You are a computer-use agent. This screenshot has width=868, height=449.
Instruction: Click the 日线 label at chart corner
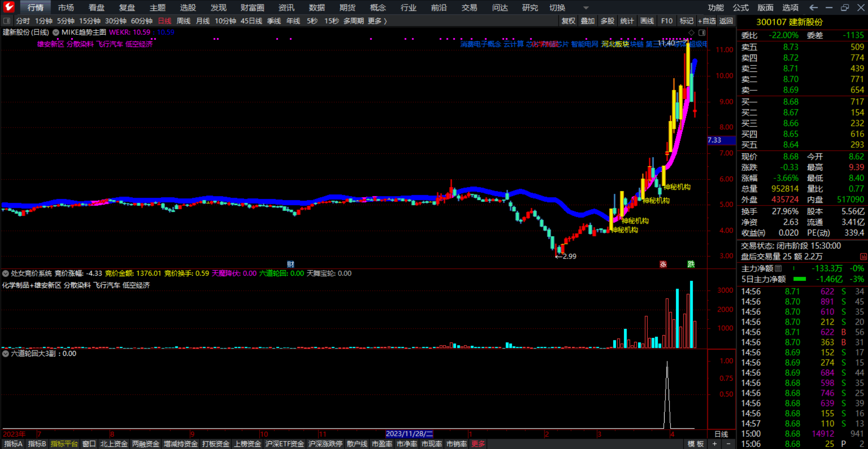tap(722, 434)
